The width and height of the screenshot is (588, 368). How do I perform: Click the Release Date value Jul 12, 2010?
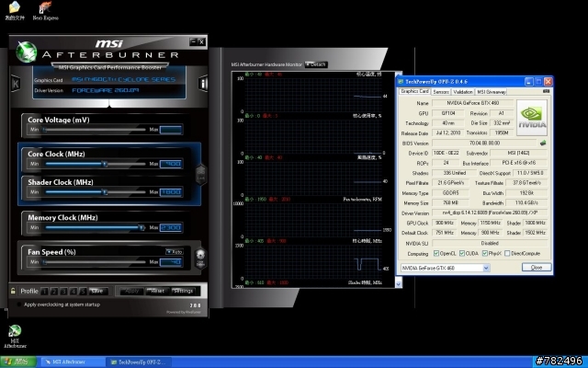point(448,132)
